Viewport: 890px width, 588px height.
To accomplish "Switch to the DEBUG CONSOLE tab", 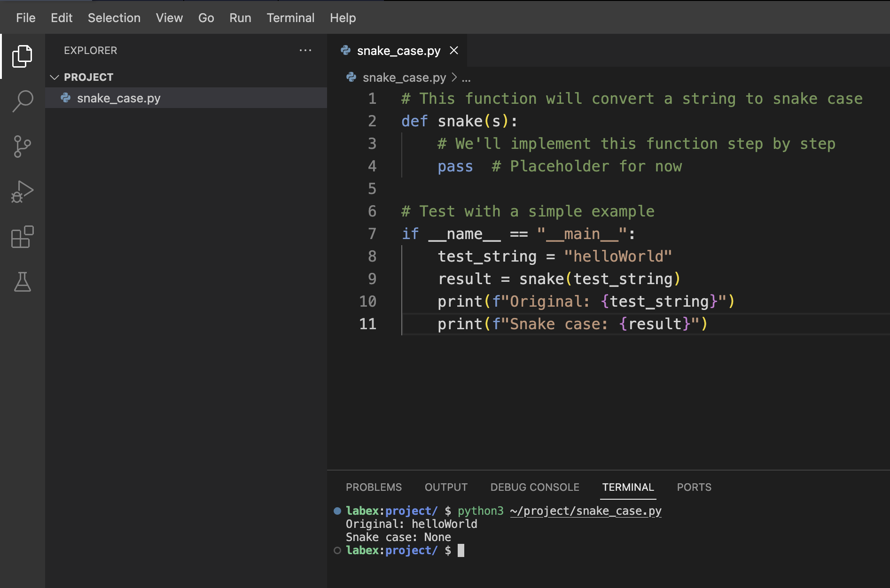I will [535, 487].
